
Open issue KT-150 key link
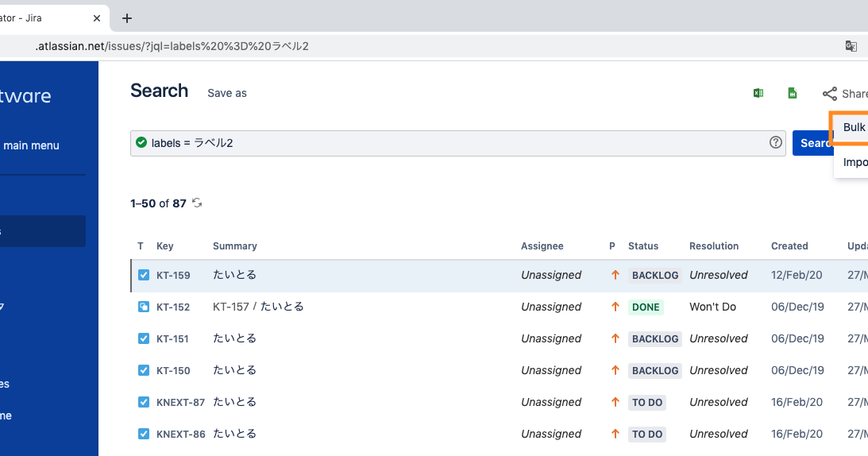172,370
